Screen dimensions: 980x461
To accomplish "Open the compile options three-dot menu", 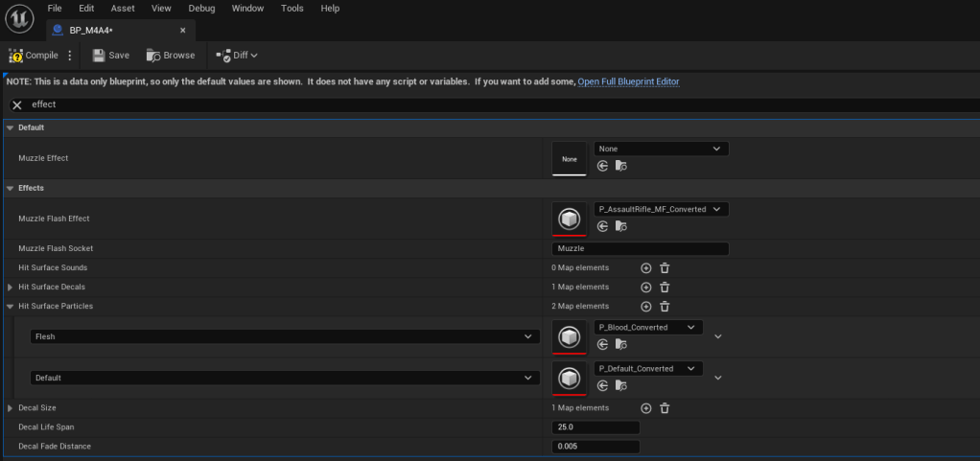I will click(69, 56).
